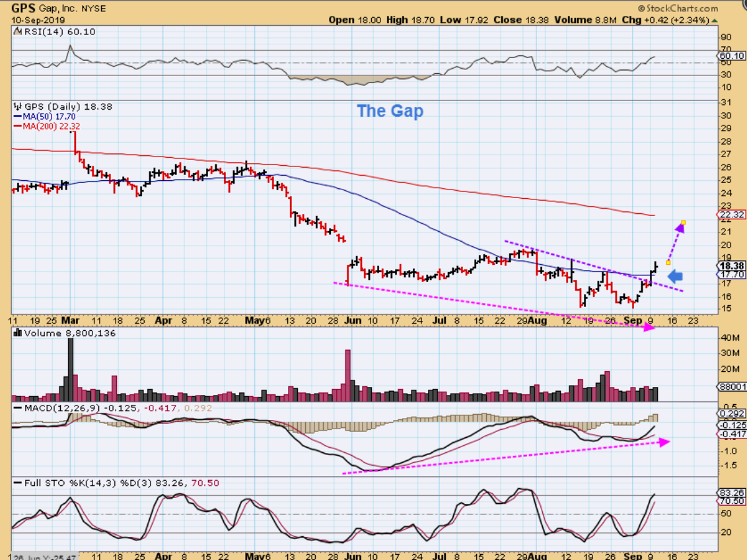Click the MA(50) 17.70 legend entry
The width and height of the screenshot is (747, 560).
44,117
